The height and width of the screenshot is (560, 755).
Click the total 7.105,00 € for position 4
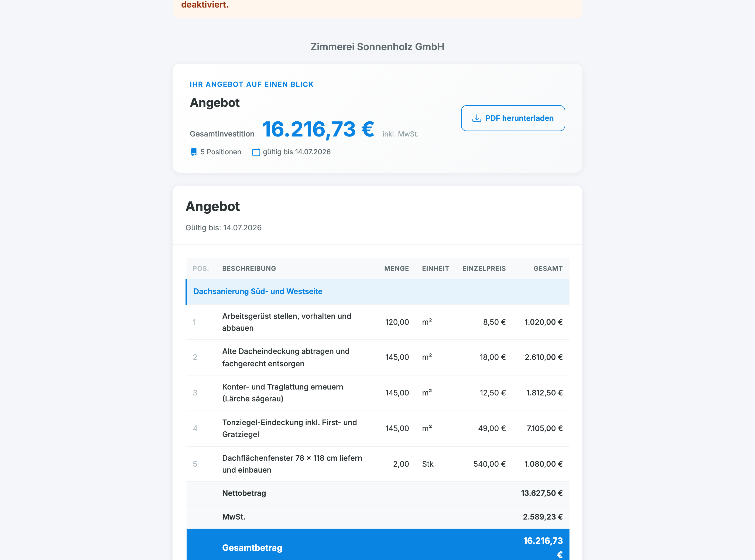coord(544,428)
